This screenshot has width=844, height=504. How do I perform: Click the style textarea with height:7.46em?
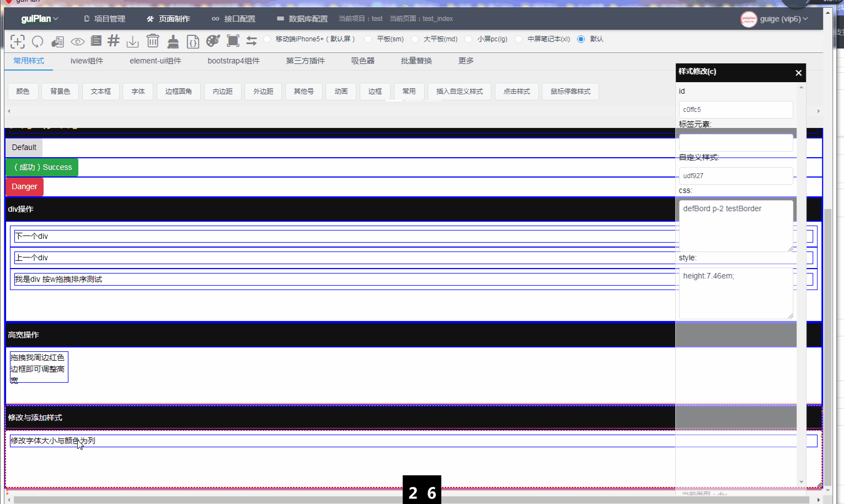(x=736, y=293)
